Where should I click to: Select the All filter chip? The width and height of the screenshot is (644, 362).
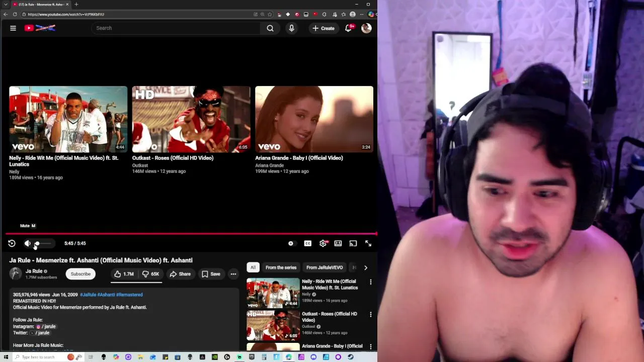click(253, 267)
